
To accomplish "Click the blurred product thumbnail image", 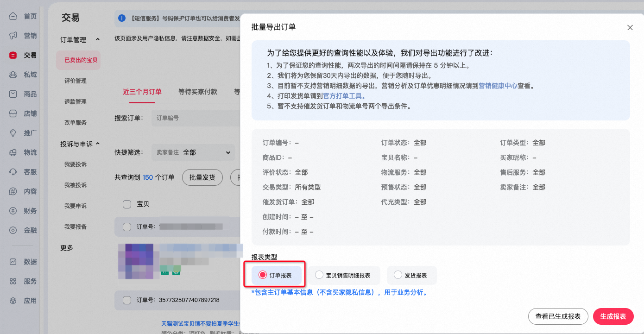I will click(x=136, y=261).
